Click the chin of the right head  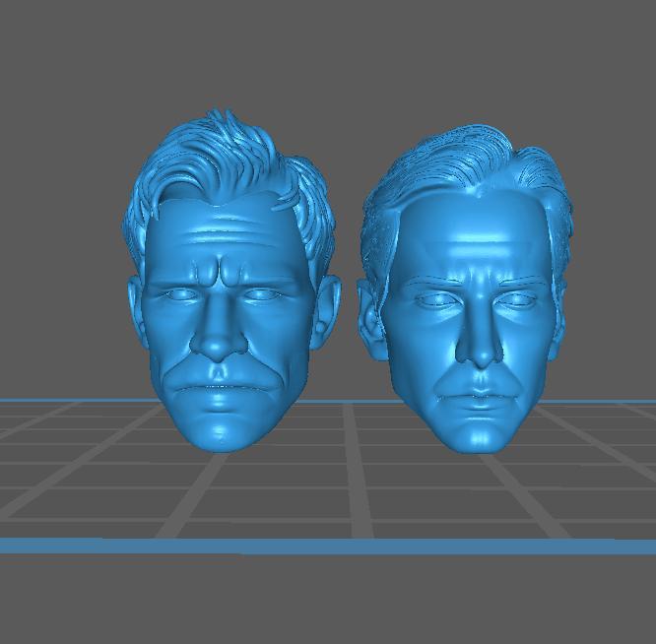click(480, 433)
